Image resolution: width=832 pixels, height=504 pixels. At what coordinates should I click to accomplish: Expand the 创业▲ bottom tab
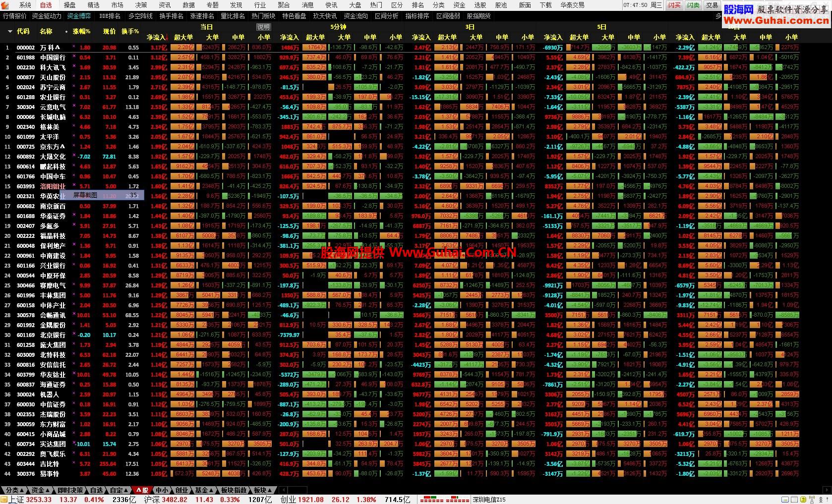click(x=182, y=490)
